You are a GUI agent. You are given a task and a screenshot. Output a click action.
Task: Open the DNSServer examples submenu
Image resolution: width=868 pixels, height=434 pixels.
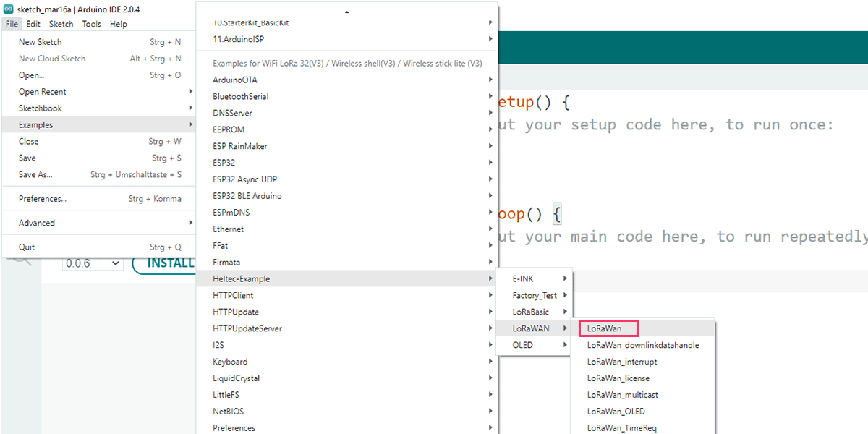(347, 114)
